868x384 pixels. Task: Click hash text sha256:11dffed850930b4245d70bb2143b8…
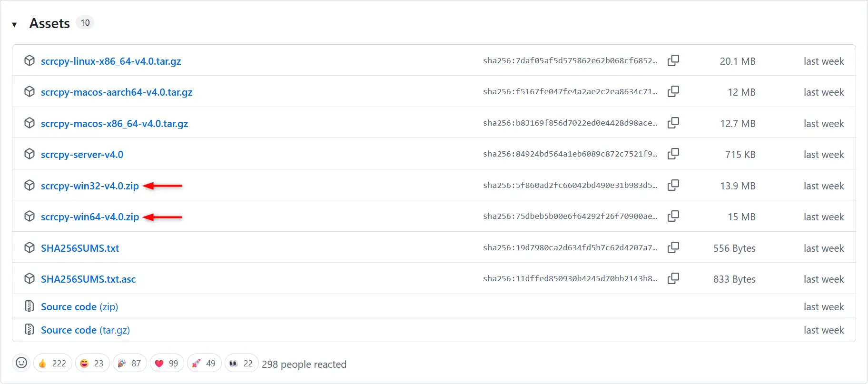[570, 278]
